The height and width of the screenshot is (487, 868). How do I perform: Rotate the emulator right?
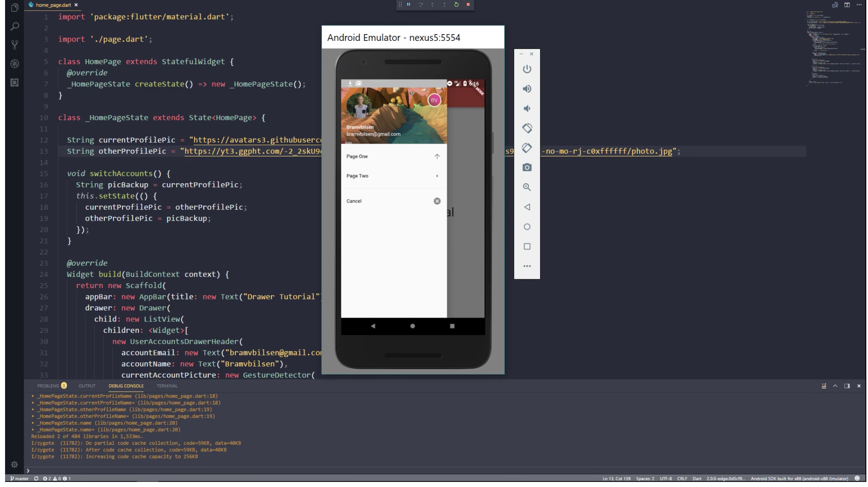coord(527,148)
